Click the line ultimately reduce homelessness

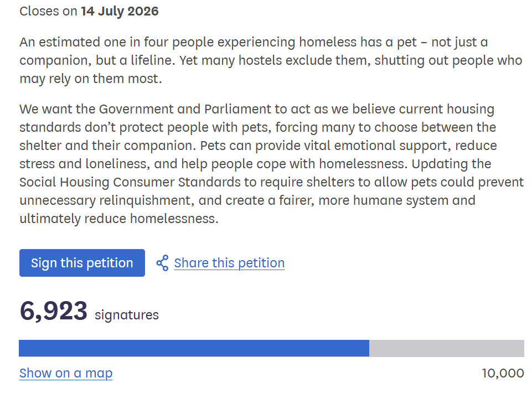119,219
